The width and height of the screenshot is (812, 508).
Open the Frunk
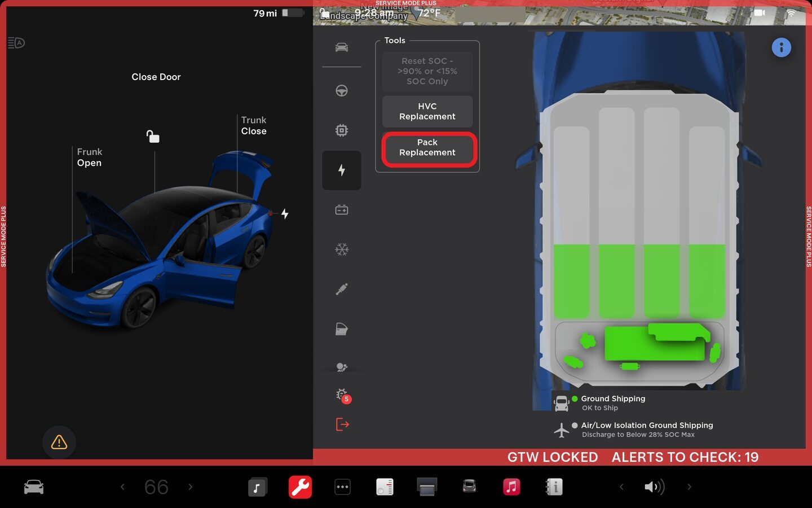coord(89,157)
